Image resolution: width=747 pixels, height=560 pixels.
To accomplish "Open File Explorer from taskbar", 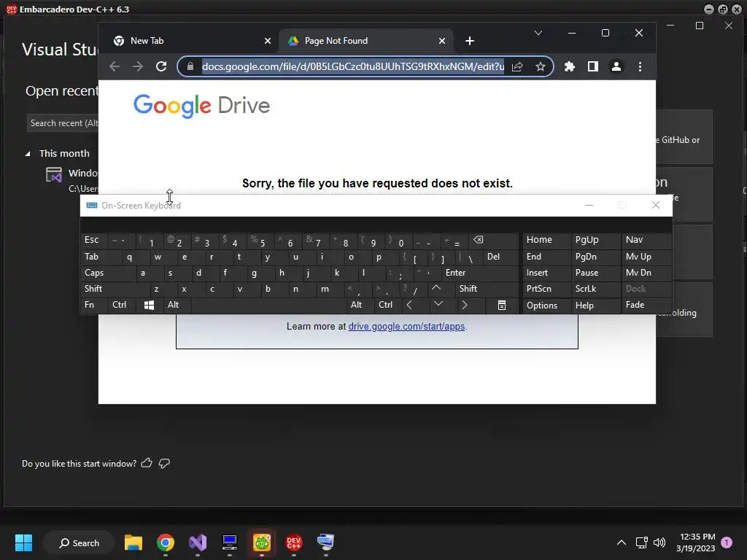I will 133,542.
